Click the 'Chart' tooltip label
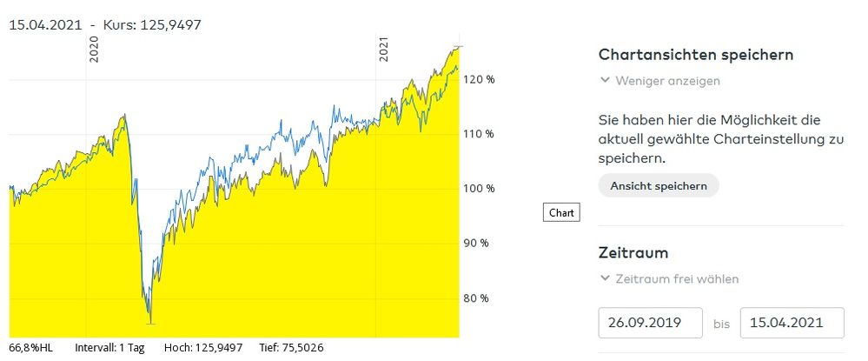 (x=561, y=212)
